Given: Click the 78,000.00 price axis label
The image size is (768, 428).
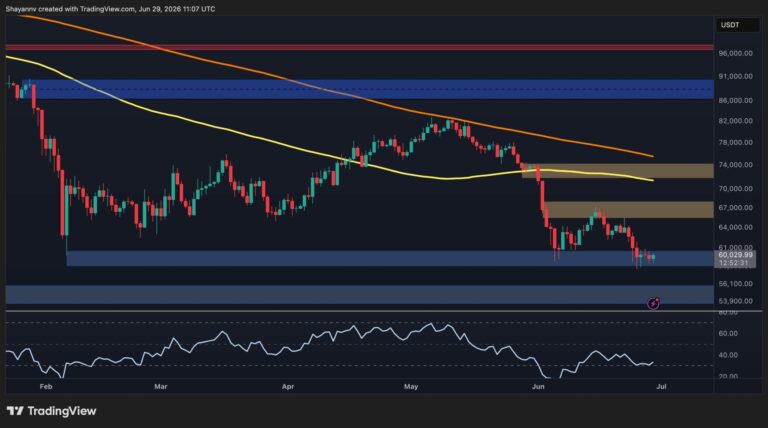Looking at the screenshot, I should [x=735, y=143].
